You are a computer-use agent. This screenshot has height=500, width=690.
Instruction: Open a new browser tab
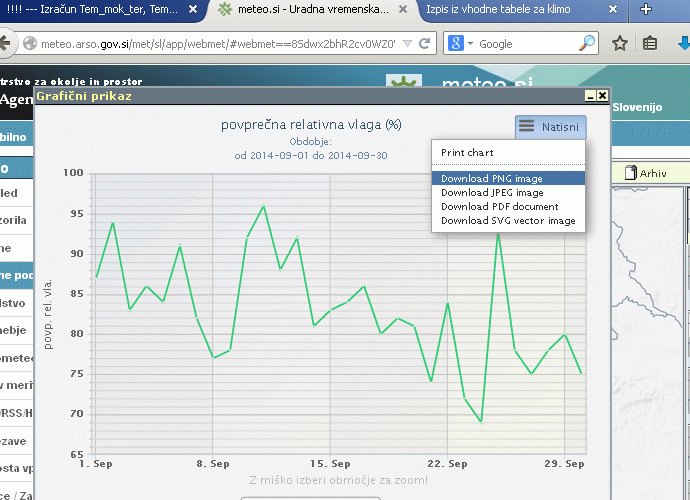tap(646, 10)
